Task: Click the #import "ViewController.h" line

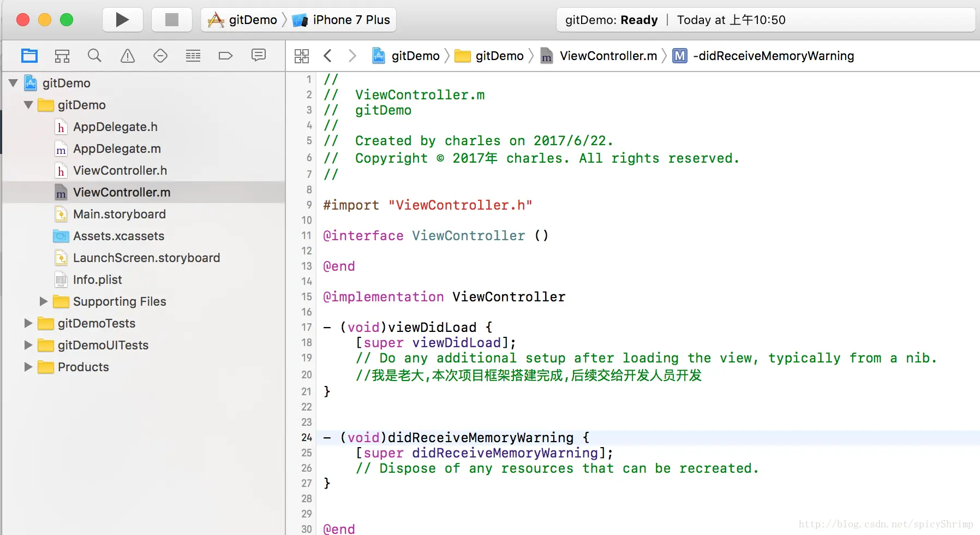Action: click(x=428, y=205)
